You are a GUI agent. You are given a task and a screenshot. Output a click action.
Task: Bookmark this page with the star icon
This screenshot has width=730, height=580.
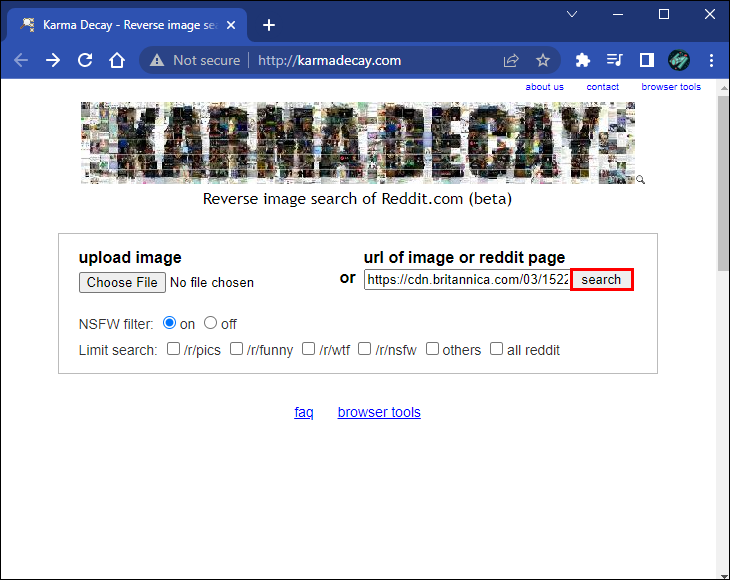[x=542, y=60]
